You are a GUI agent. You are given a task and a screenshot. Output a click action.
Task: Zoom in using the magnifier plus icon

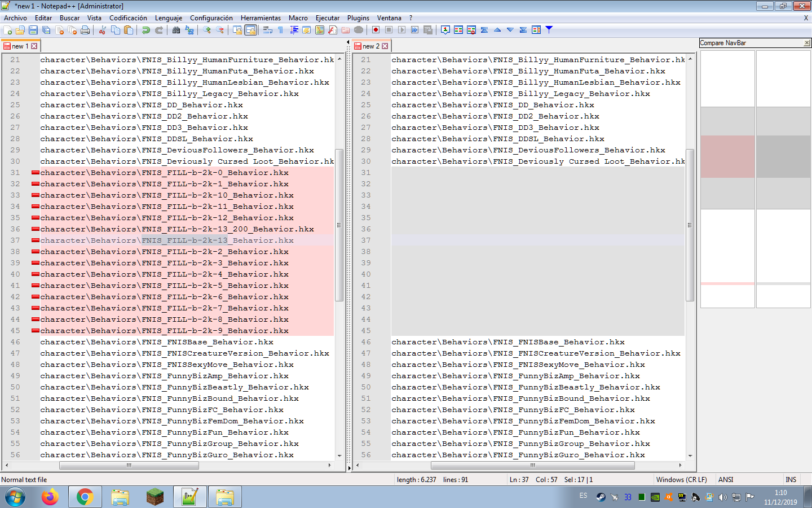(x=207, y=30)
